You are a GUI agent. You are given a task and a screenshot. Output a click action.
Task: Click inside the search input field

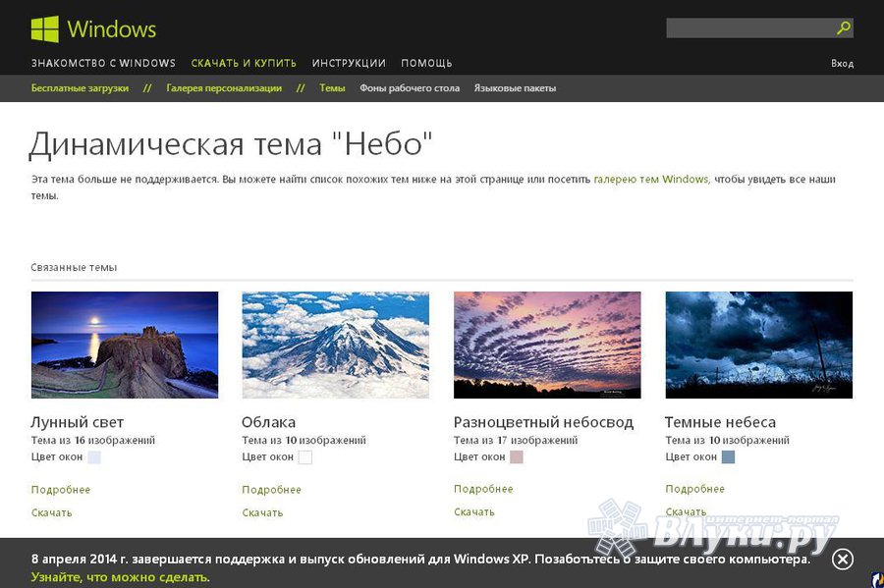click(x=748, y=27)
